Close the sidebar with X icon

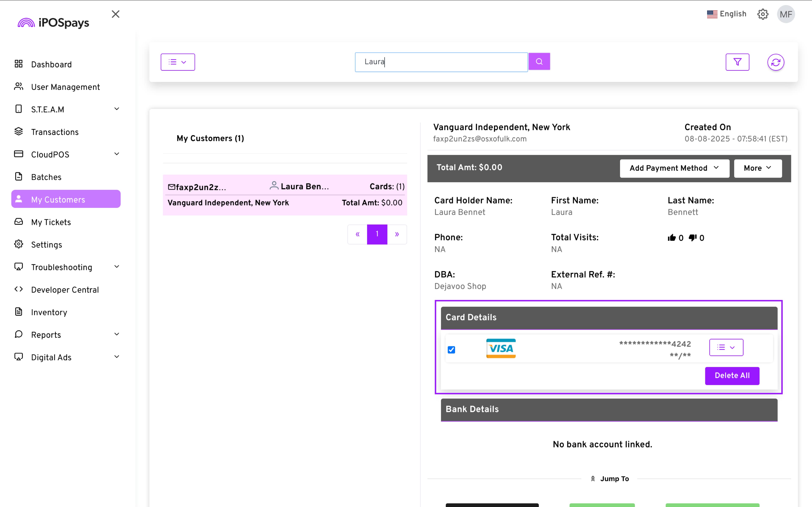tap(115, 14)
